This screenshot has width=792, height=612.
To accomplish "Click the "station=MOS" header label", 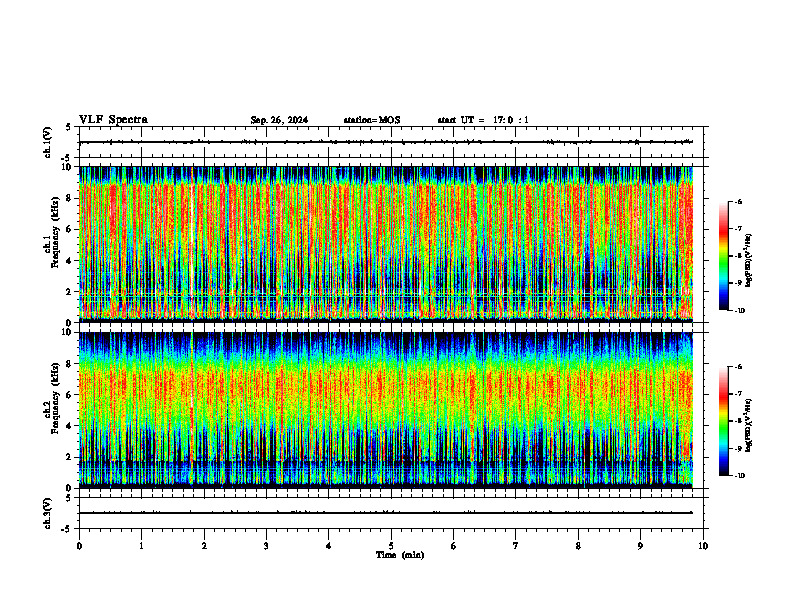I will click(372, 120).
